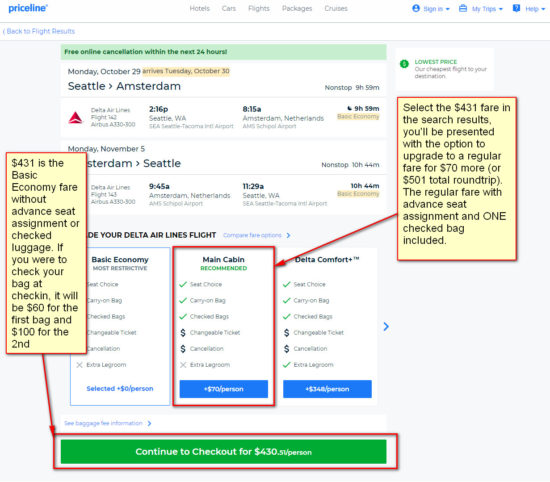Click the Help question mark icon

click(516, 8)
